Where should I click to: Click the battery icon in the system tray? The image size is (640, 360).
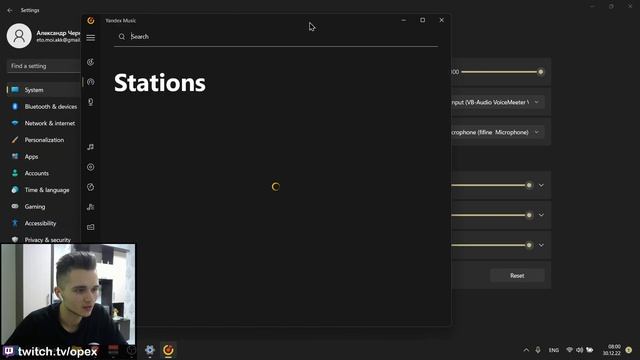590,350
